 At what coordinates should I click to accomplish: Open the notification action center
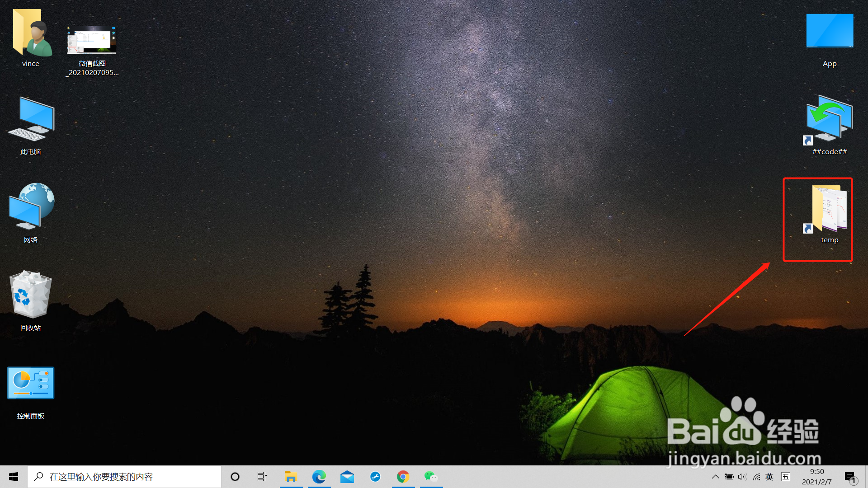[x=850, y=477]
